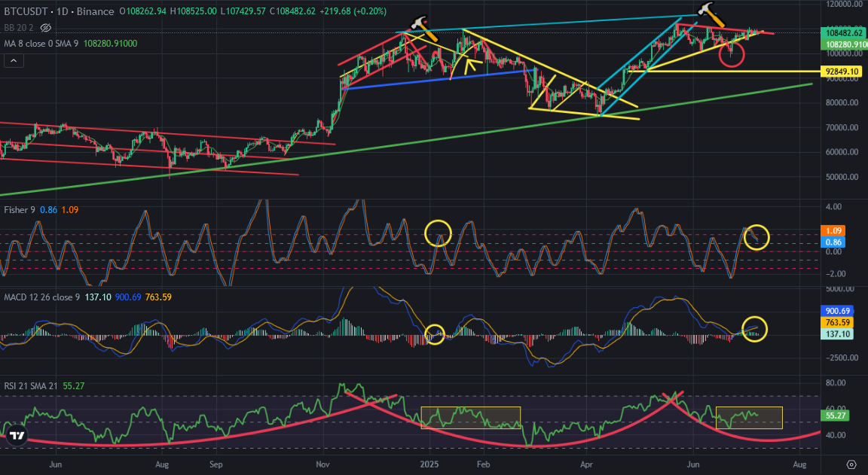Click the 50000.00 price axis label

843,177
